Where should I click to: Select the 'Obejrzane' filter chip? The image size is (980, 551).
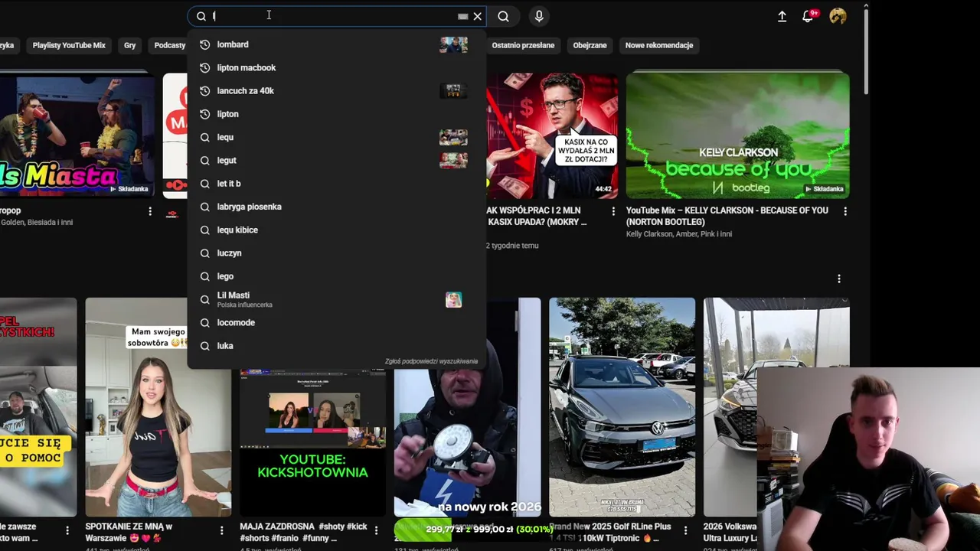[x=590, y=45]
